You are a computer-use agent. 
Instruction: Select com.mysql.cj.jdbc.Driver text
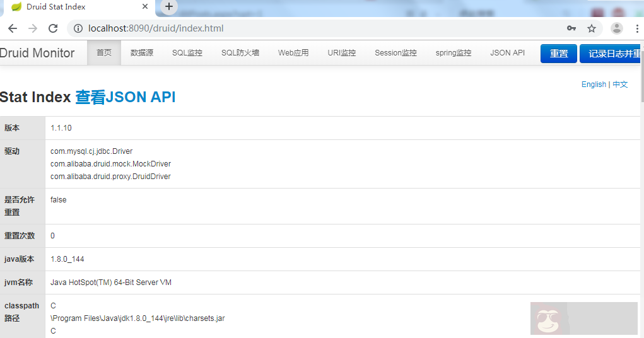[91, 151]
